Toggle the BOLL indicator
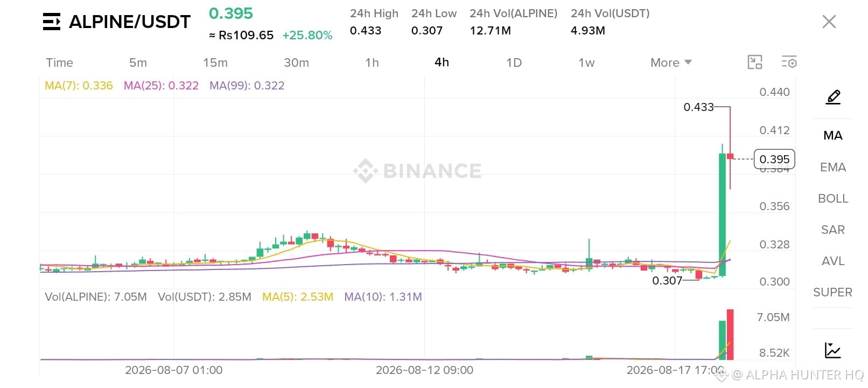Viewport: 868px width, 388px height. click(833, 198)
